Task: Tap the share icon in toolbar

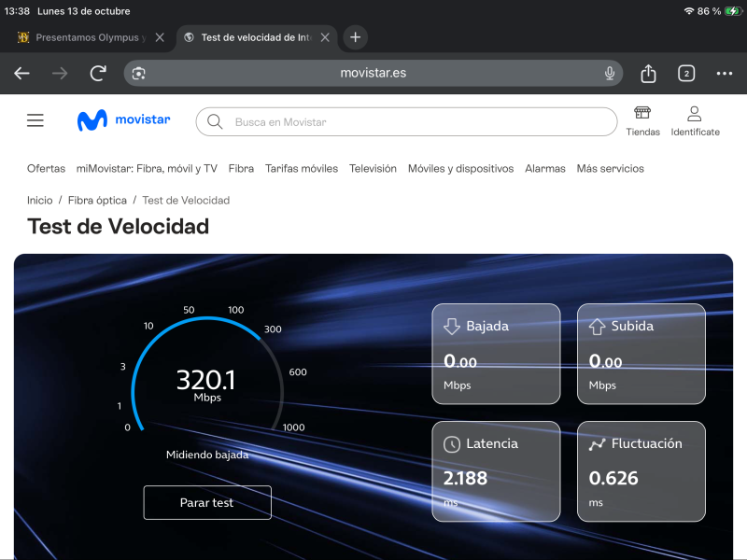Action: 648,74
